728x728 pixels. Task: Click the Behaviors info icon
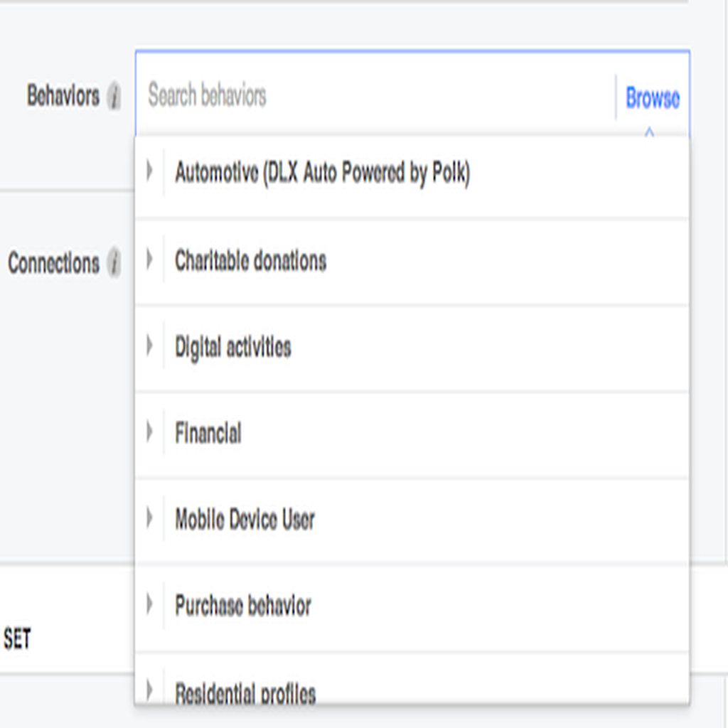pos(114,96)
